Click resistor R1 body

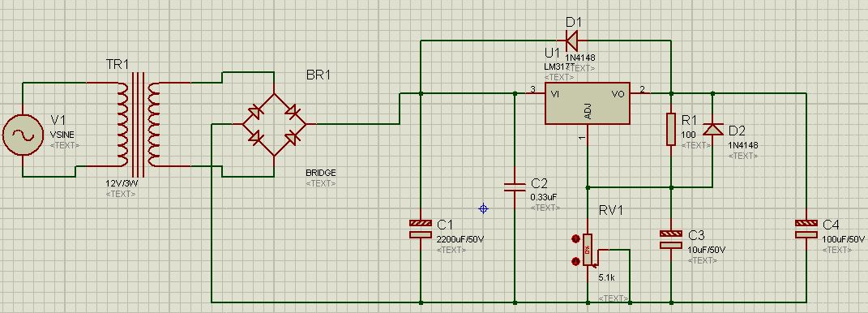coord(671,129)
